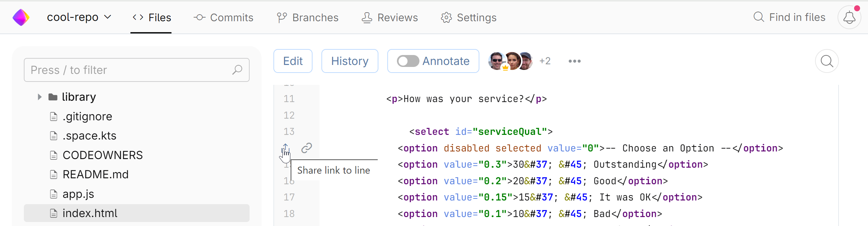868x226 pixels.
Task: Click the Space logo icon
Action: point(21,17)
